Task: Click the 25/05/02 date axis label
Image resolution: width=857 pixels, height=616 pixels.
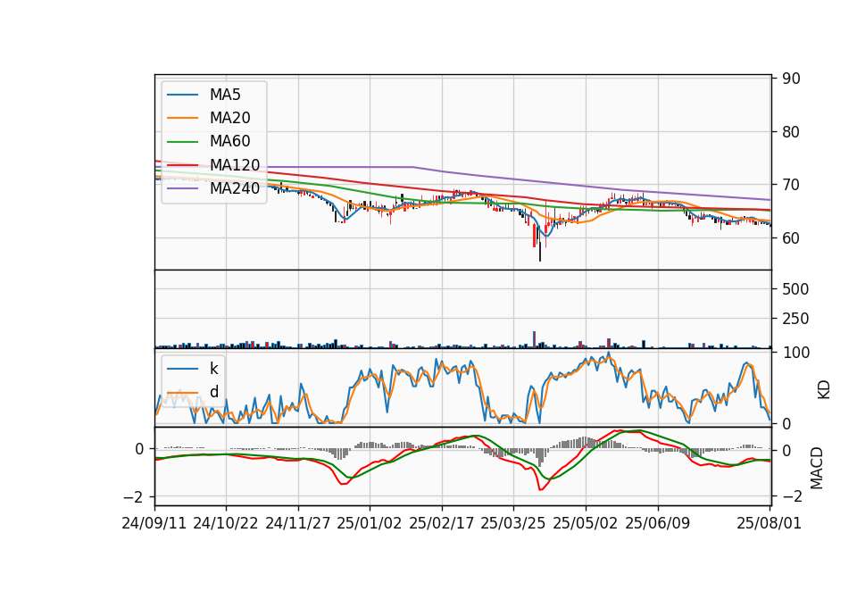Action: pyautogui.click(x=586, y=523)
